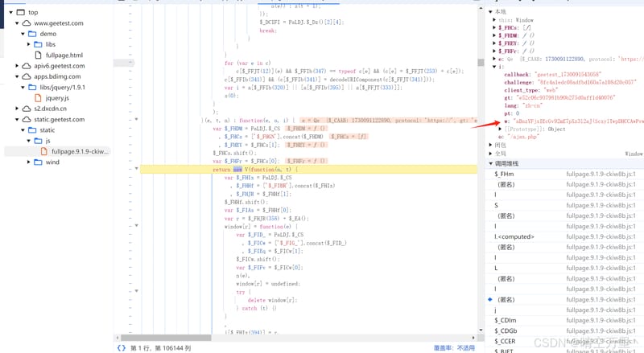Click the 'w:' property value in scope
644x353 pixels.
click(x=577, y=121)
